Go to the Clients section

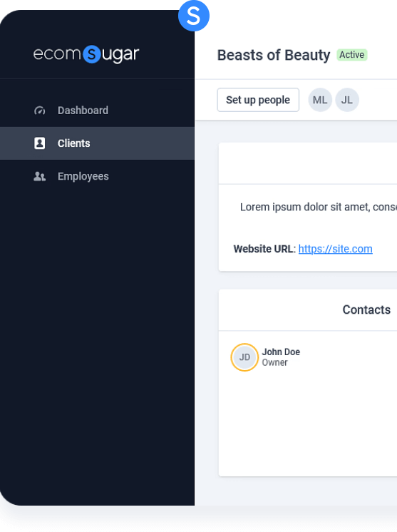98,143
